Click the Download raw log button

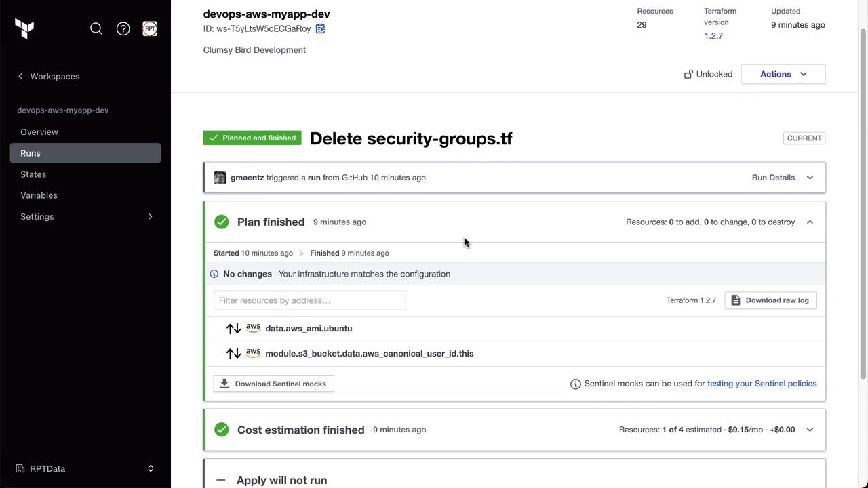(770, 300)
